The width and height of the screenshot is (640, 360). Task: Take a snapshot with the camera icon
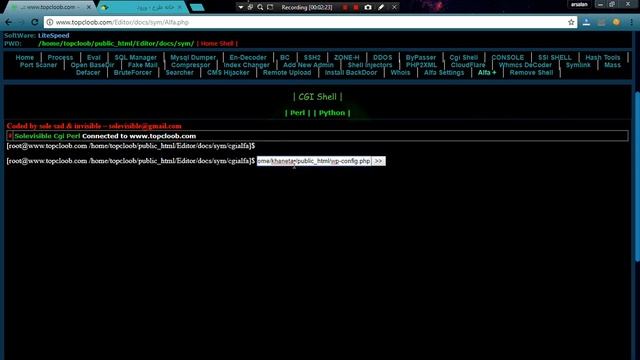pos(368,7)
